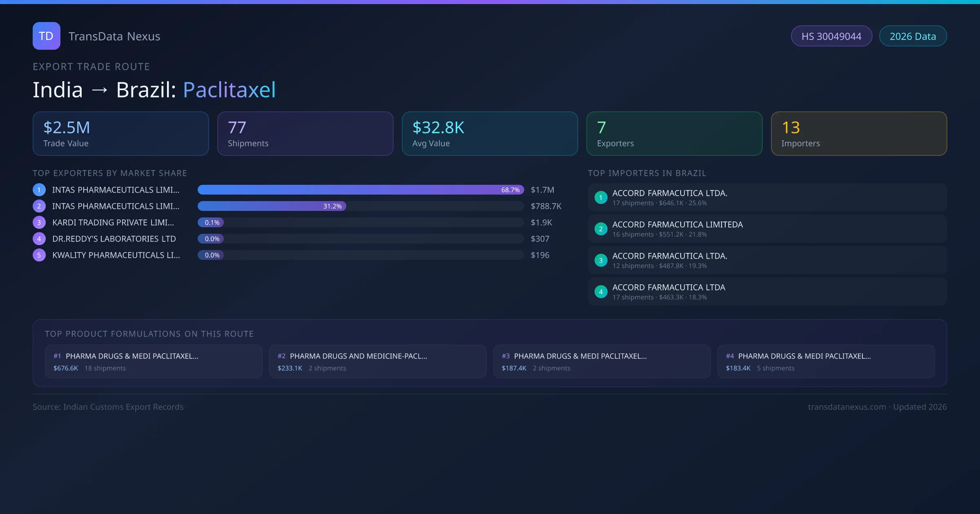The width and height of the screenshot is (980, 514).
Task: Click the green badge 1 beside ACCORD FARMACUTICA LTDA.
Action: coord(601,197)
